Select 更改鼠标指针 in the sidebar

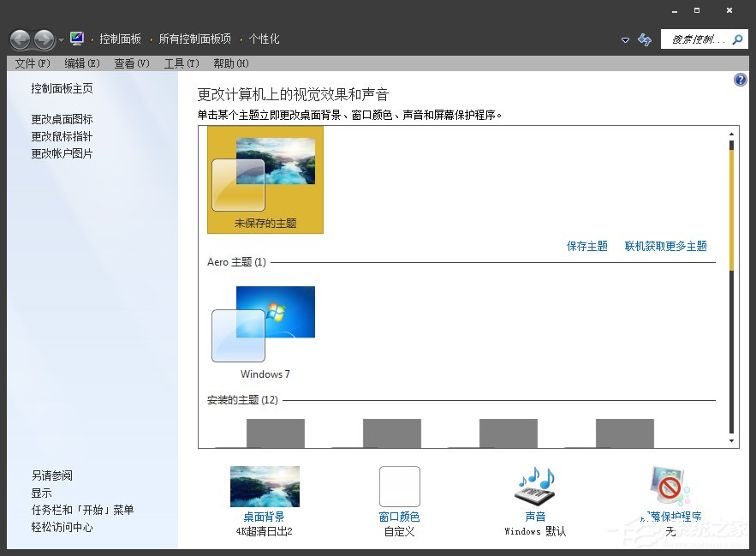click(60, 136)
